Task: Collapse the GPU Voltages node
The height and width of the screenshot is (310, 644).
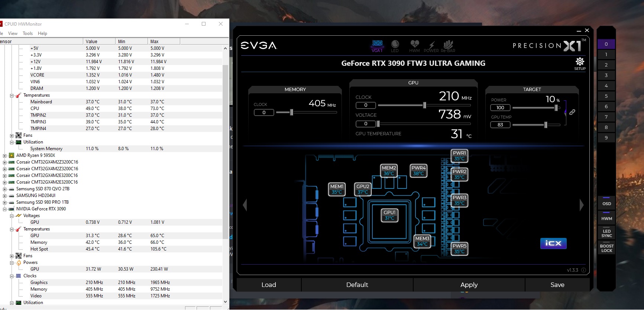Action: 12,216
